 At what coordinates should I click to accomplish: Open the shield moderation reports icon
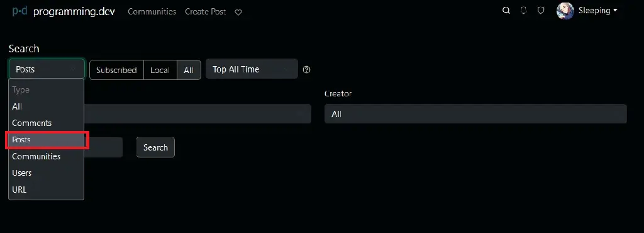click(x=541, y=11)
